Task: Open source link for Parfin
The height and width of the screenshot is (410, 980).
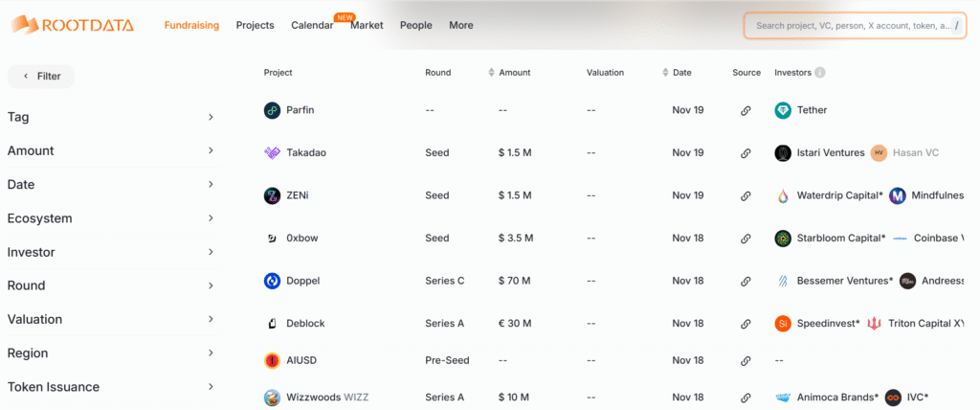Action: click(745, 110)
